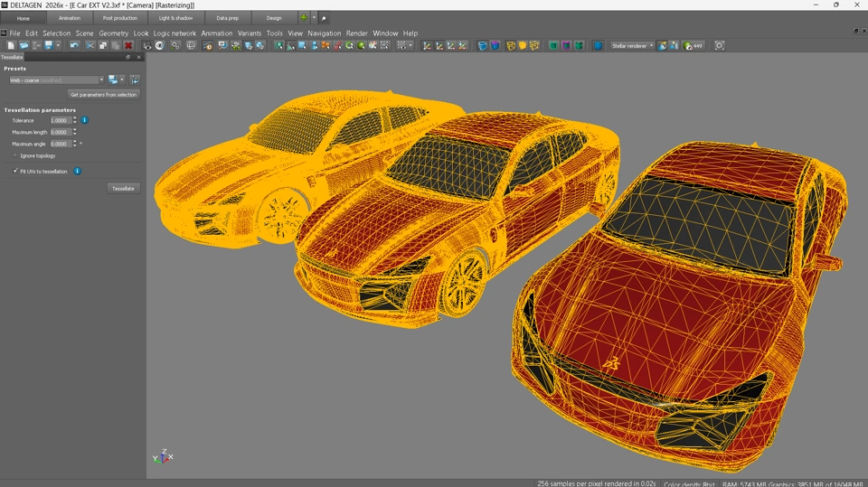Click the Tolerance value field
The width and height of the screenshot is (868, 487).
60,121
